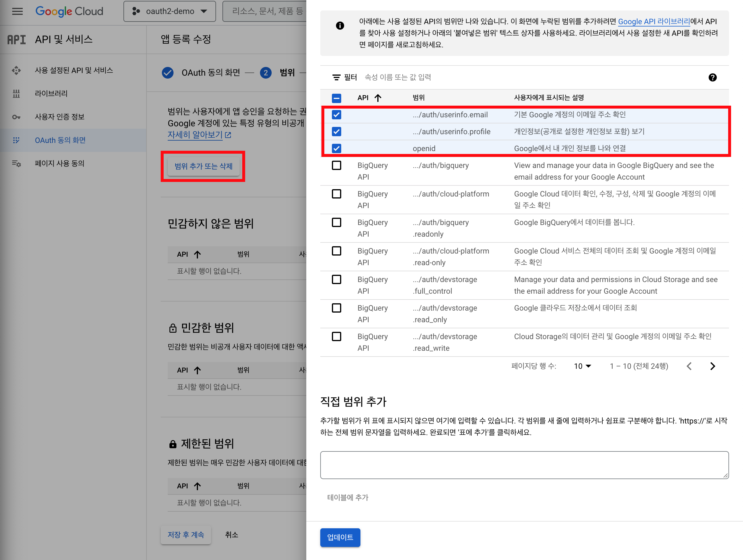The height and width of the screenshot is (560, 743).
Task: Click the Google Cloud logo
Action: (x=69, y=11)
